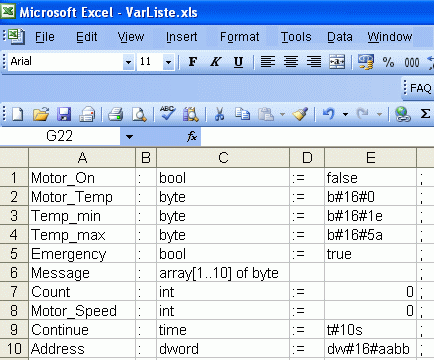Click the Permission/e-mail icon next to Save

click(87, 115)
